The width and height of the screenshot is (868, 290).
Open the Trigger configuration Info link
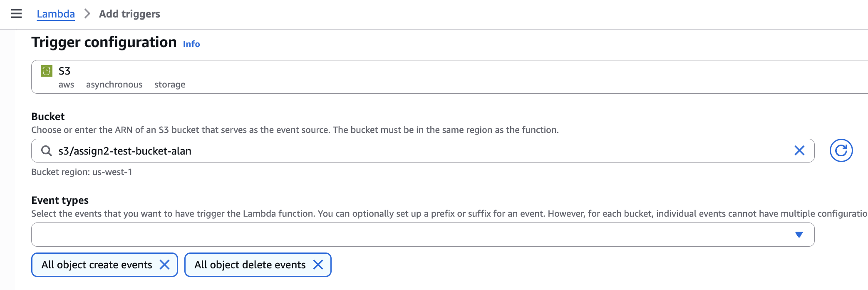point(191,44)
